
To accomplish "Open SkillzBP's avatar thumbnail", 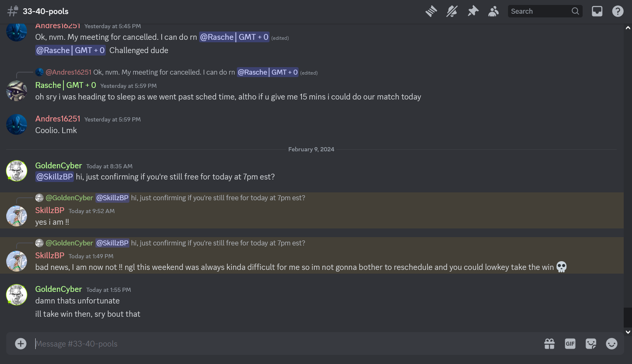I will [x=17, y=216].
